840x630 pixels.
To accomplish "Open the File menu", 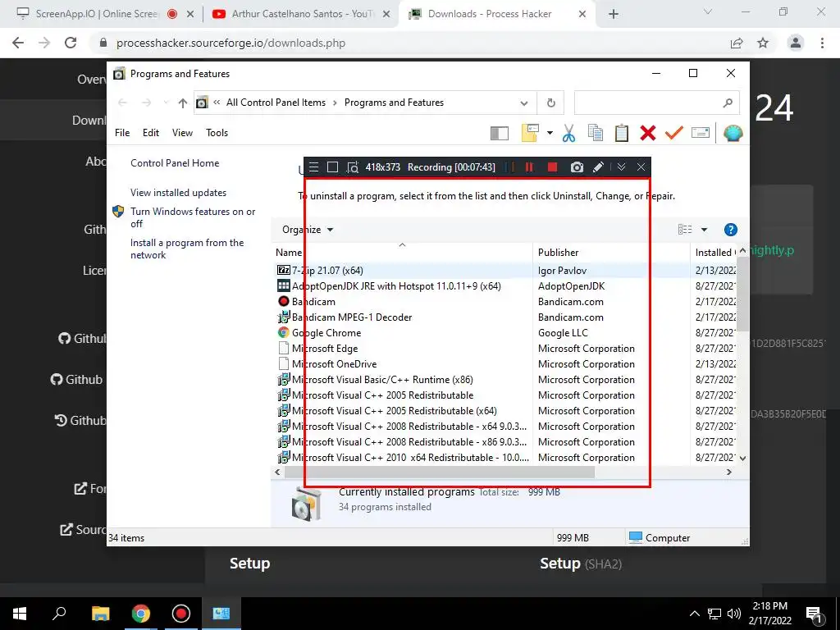I will point(122,133).
